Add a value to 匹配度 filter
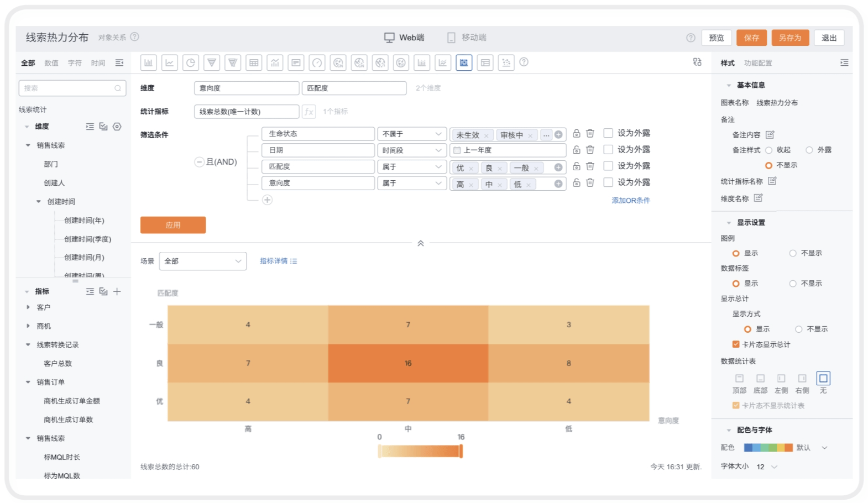 (x=558, y=167)
